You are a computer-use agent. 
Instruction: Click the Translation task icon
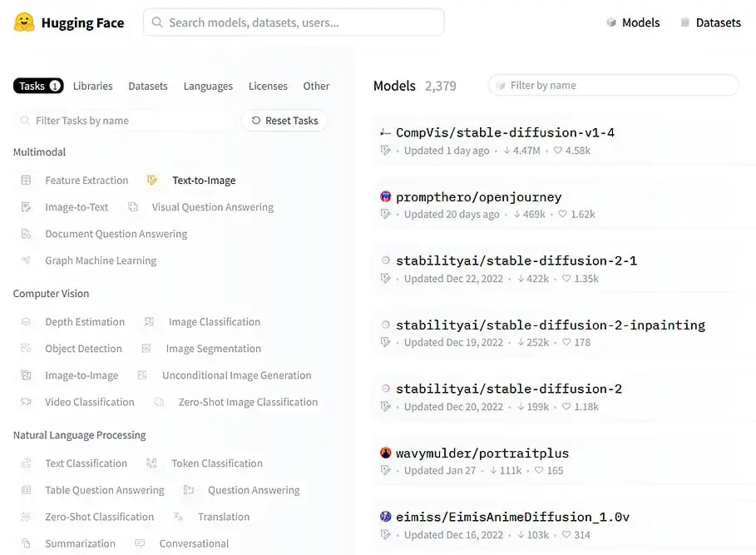178,517
